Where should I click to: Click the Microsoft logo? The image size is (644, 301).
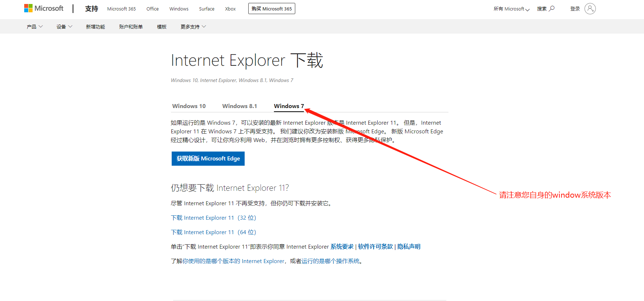pyautogui.click(x=44, y=8)
